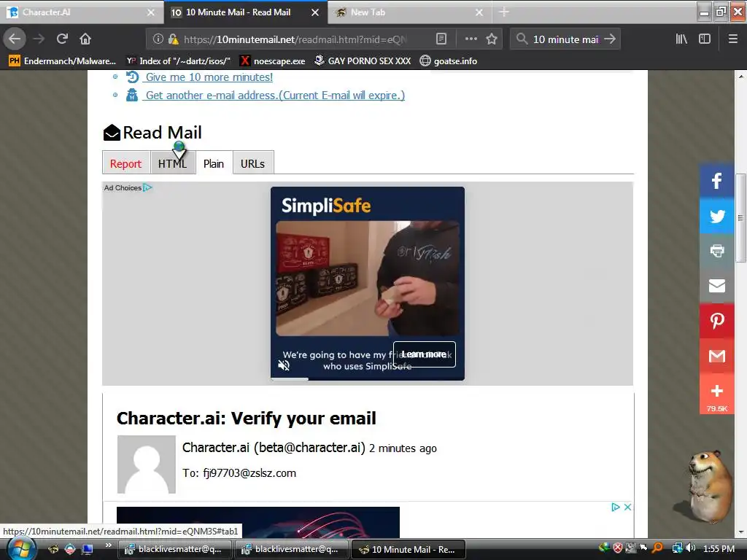The image size is (747, 560).
Task: Share page on Twitter
Action: [x=716, y=216]
